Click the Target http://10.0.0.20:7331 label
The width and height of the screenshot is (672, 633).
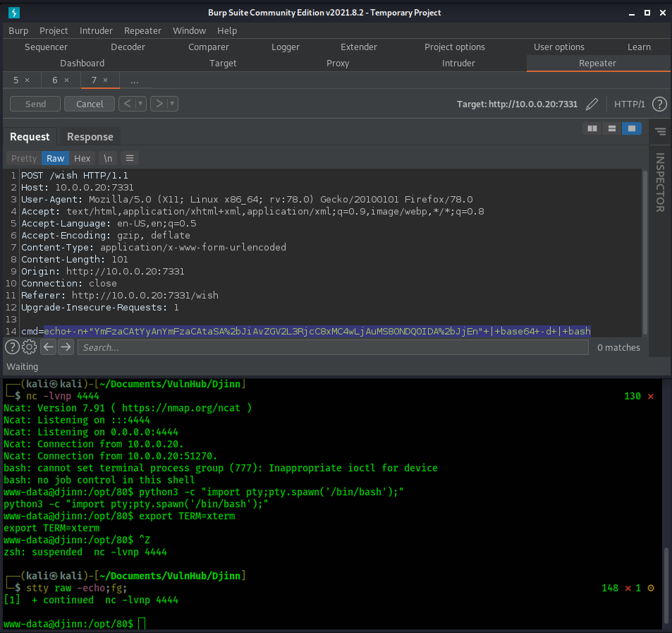pyautogui.click(x=517, y=104)
